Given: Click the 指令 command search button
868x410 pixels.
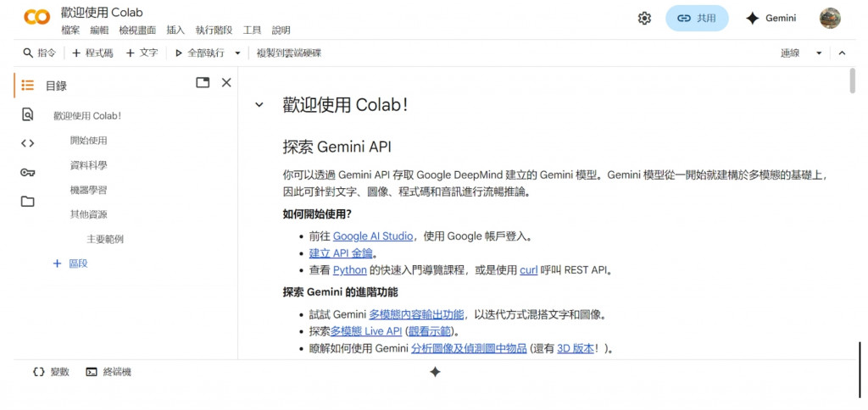Looking at the screenshot, I should (x=39, y=53).
